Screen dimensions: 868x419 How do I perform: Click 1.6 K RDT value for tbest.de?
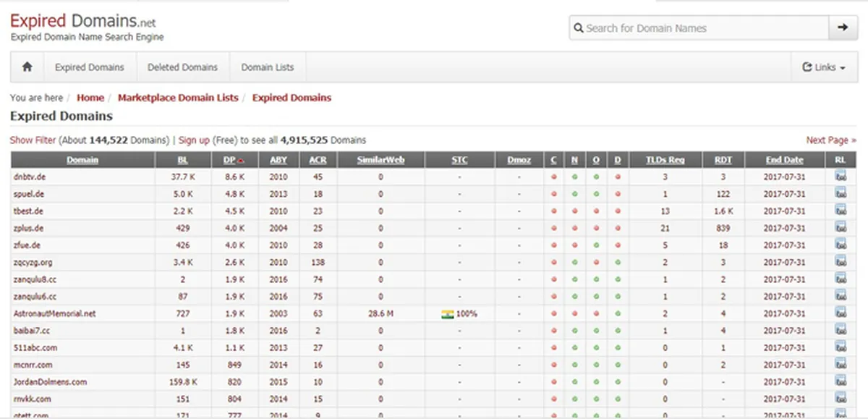(723, 211)
